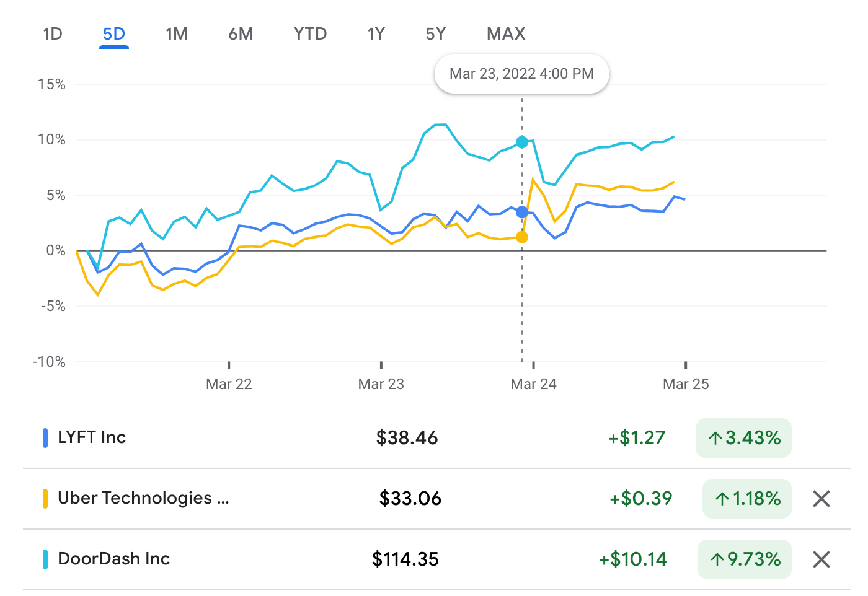
Task: Remove DoorDash Inc from comparison
Action: 821,559
